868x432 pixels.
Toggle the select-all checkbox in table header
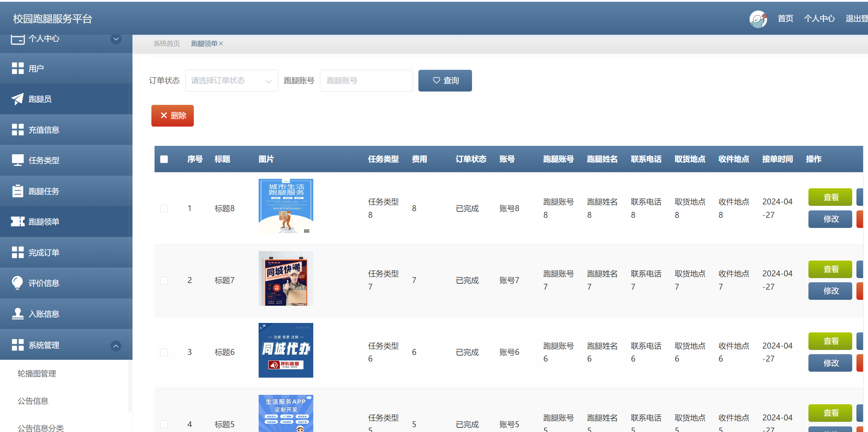(164, 159)
